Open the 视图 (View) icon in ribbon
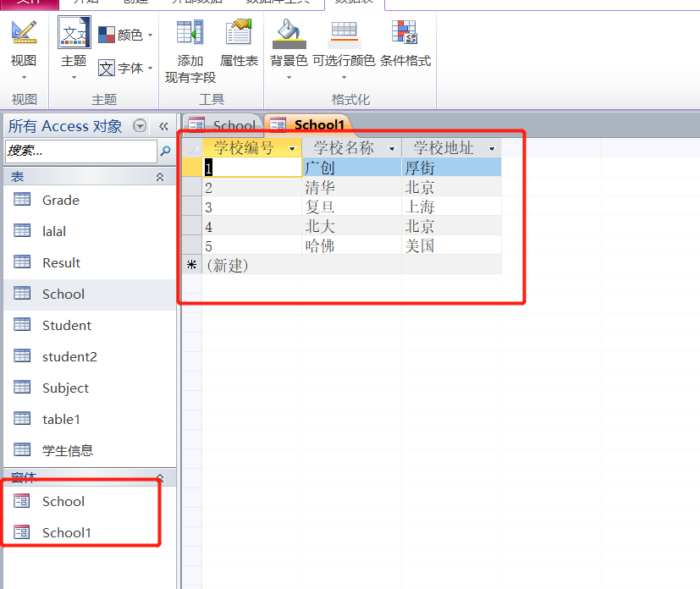 coord(24,33)
